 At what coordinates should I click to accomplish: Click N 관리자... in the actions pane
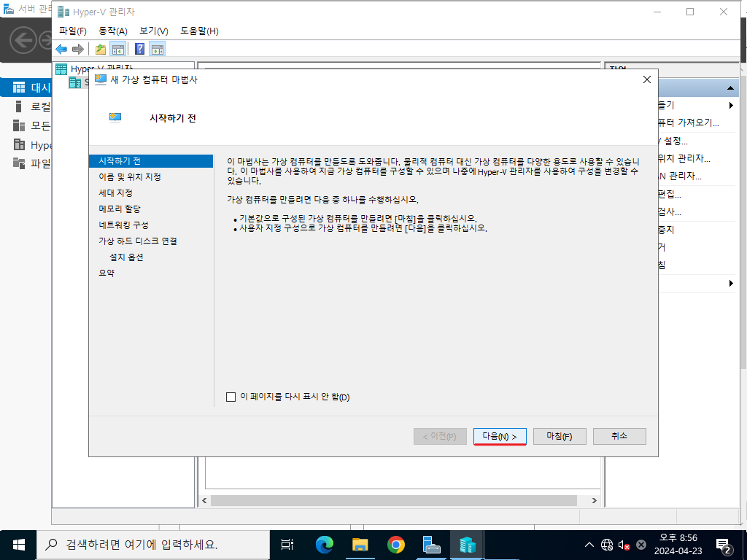click(x=680, y=176)
